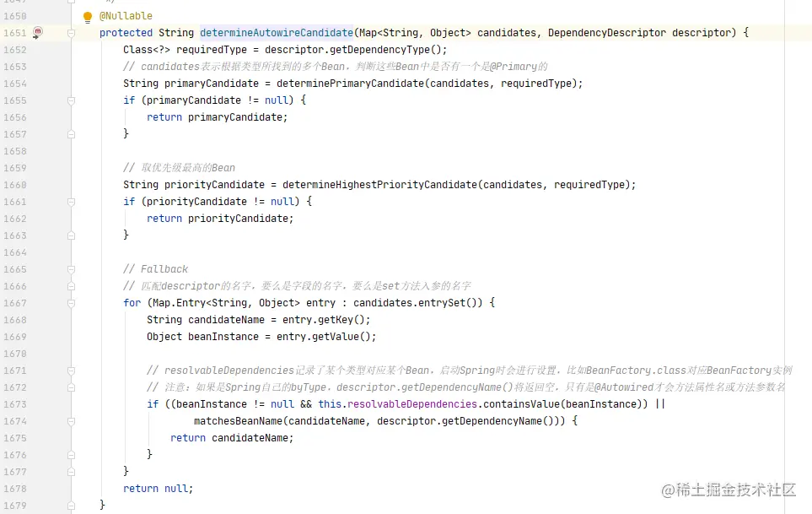
Task: Click the getDependencyType method call
Action: (374, 50)
